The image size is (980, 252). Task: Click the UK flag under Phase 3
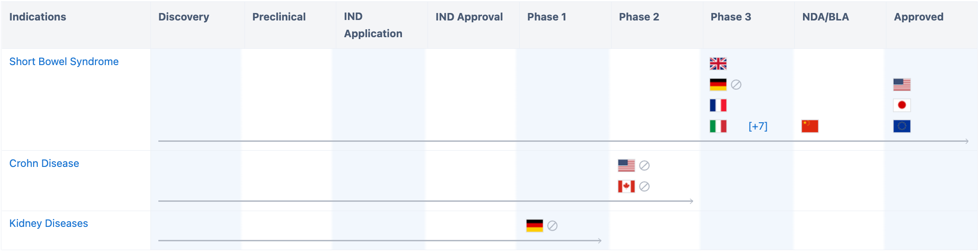tap(718, 64)
